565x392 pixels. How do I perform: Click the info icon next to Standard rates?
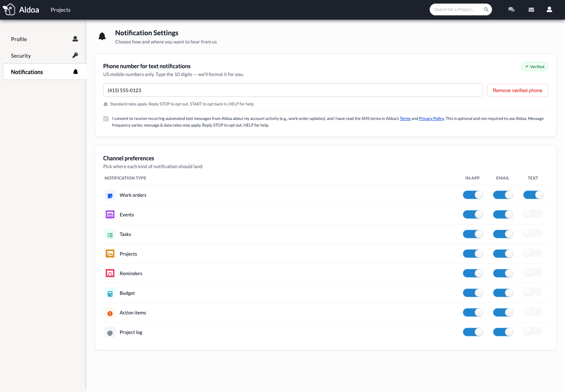point(106,104)
